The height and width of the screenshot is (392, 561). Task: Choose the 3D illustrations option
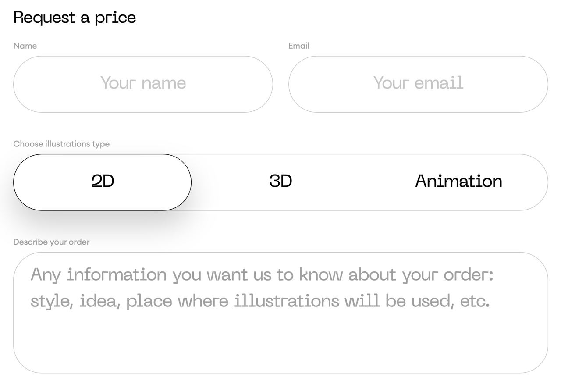coord(280,182)
